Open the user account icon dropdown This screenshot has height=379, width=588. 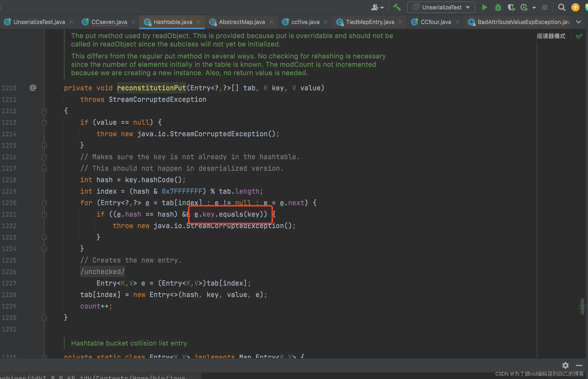click(377, 7)
